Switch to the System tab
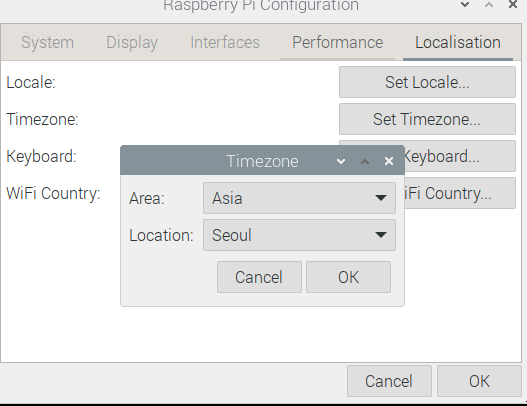Image resolution: width=527 pixels, height=406 pixels. (47, 43)
